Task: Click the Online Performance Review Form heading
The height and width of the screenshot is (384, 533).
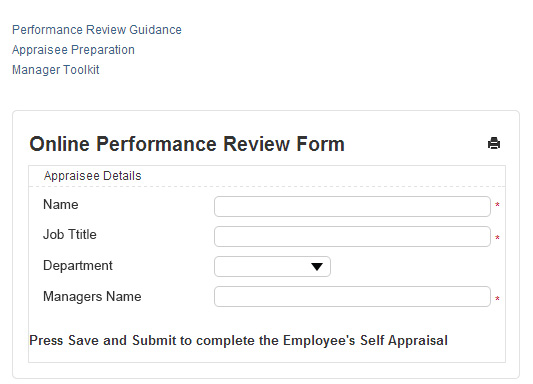Action: coord(187,144)
